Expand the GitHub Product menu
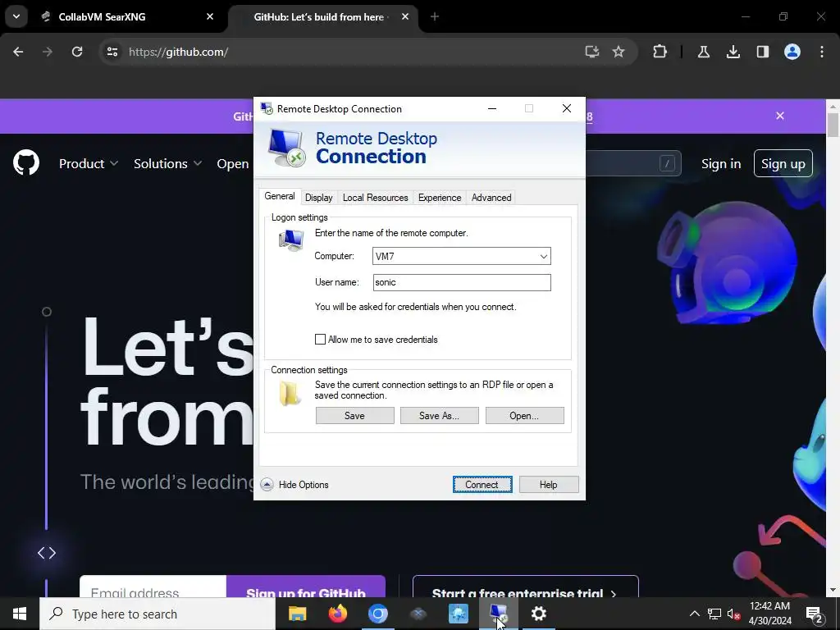Screen dimensions: 840x630 [x=89, y=163]
